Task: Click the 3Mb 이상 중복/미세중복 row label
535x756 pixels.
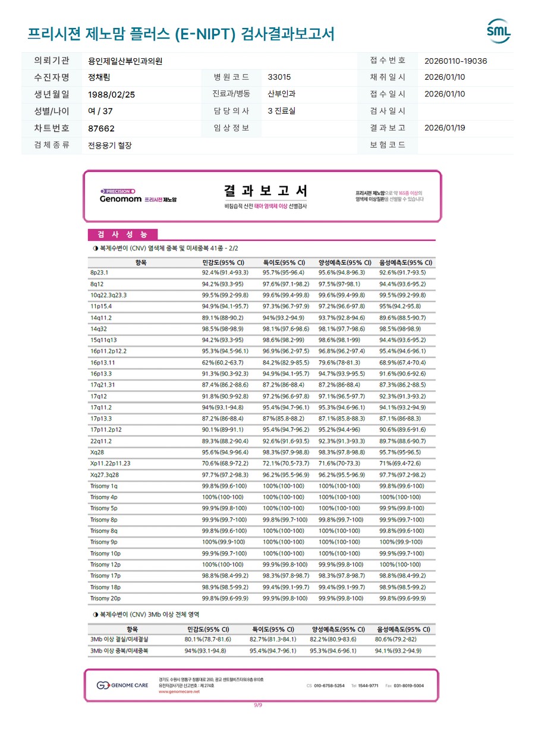Action: coord(119,651)
